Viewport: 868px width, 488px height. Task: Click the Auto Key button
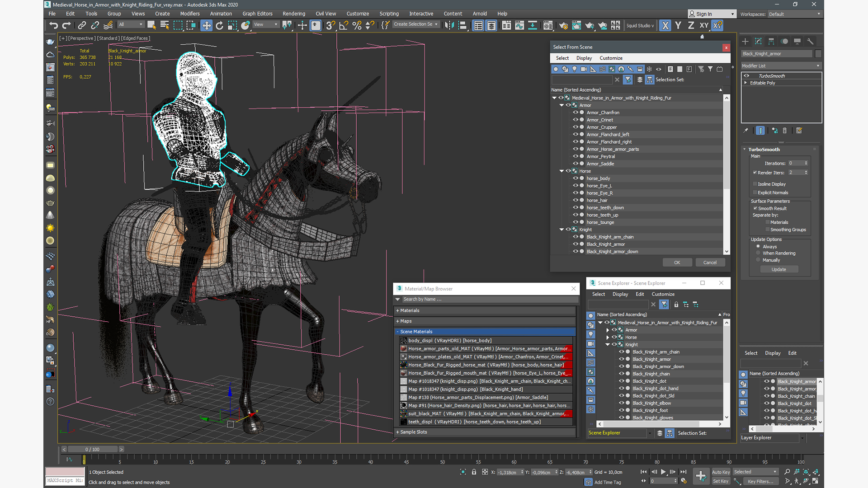click(721, 472)
